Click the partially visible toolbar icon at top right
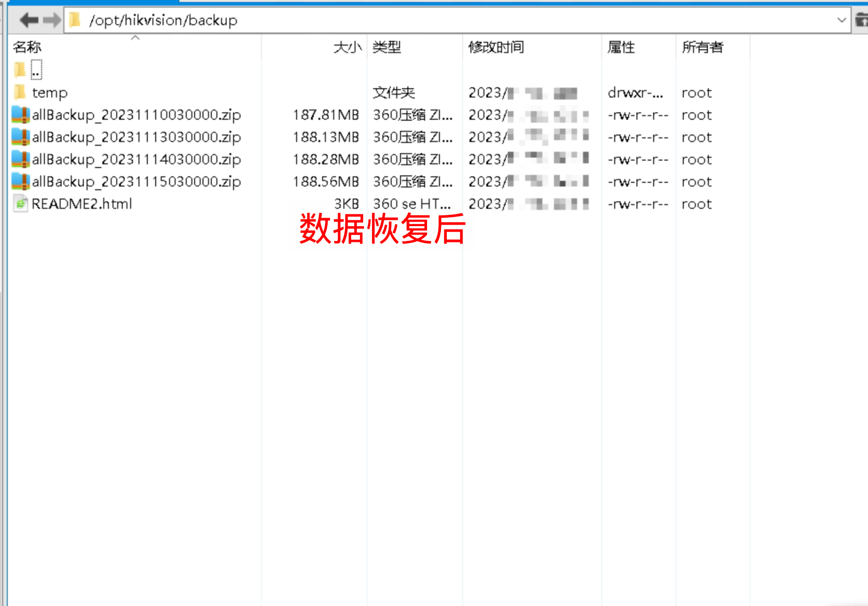868x606 pixels. [862, 20]
